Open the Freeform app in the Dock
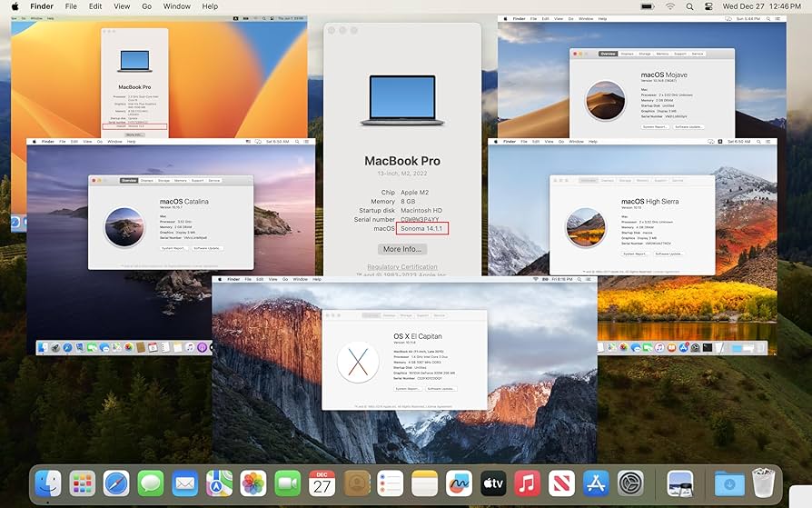The height and width of the screenshot is (508, 812). (460, 483)
